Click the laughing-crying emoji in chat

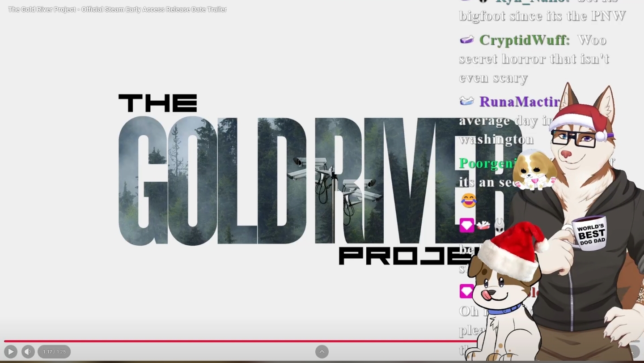(x=469, y=201)
